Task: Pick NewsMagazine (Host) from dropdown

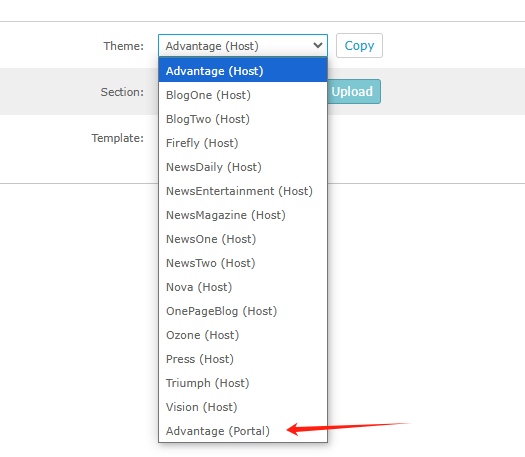Action: pos(243,215)
